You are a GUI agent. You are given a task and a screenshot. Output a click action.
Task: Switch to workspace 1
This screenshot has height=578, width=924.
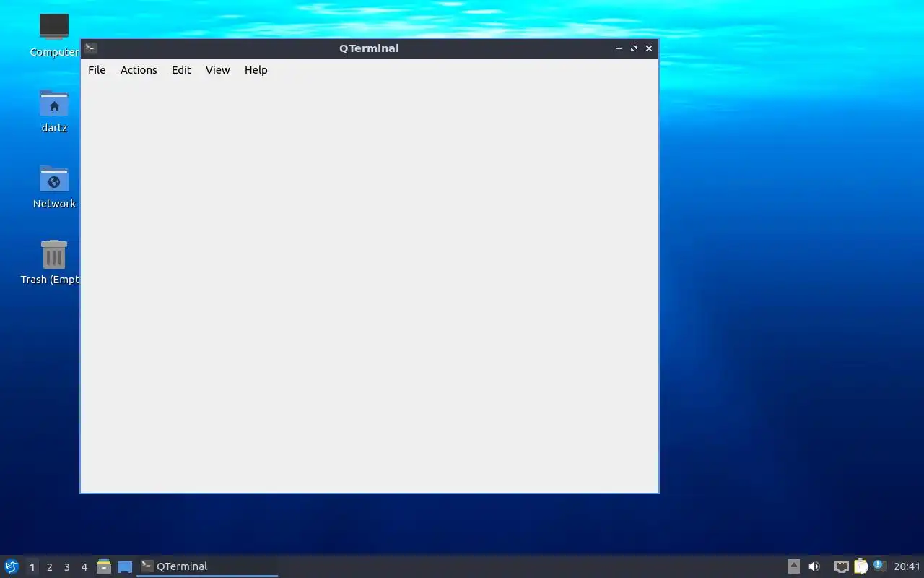click(32, 567)
